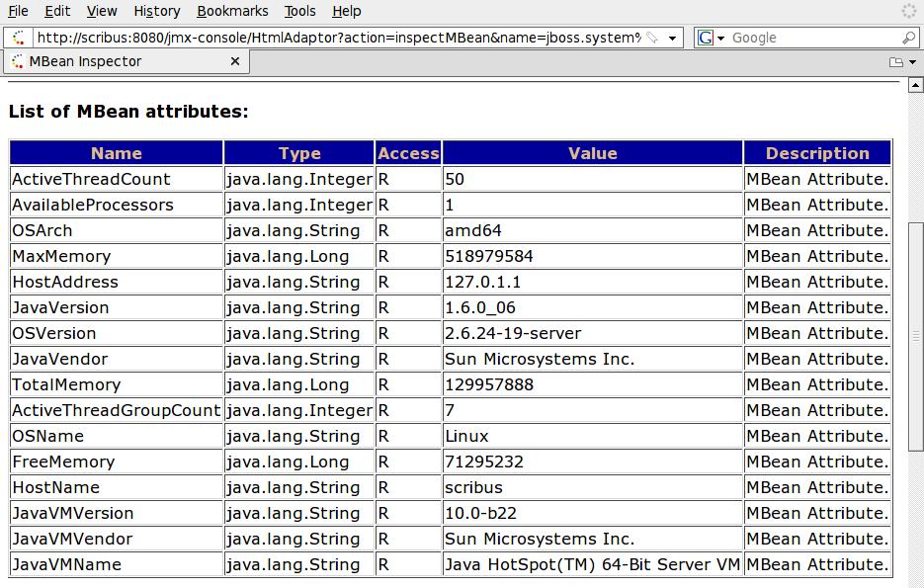Close the MBean Inspector tab

click(x=234, y=61)
